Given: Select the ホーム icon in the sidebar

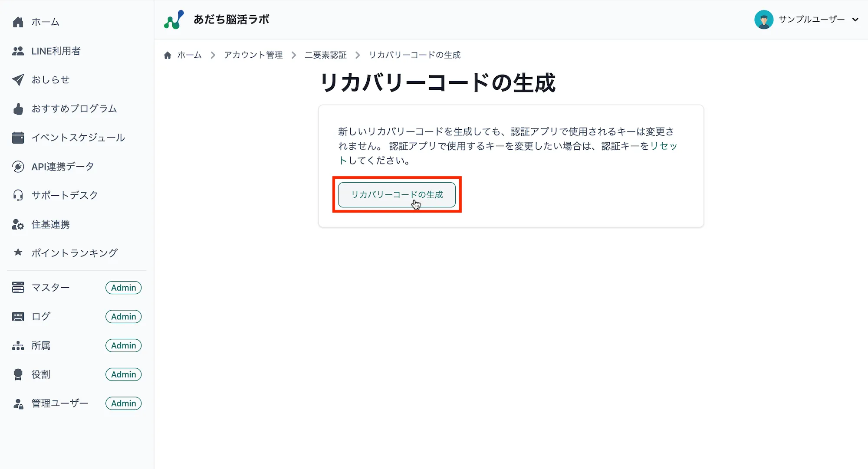Looking at the screenshot, I should click(x=18, y=22).
